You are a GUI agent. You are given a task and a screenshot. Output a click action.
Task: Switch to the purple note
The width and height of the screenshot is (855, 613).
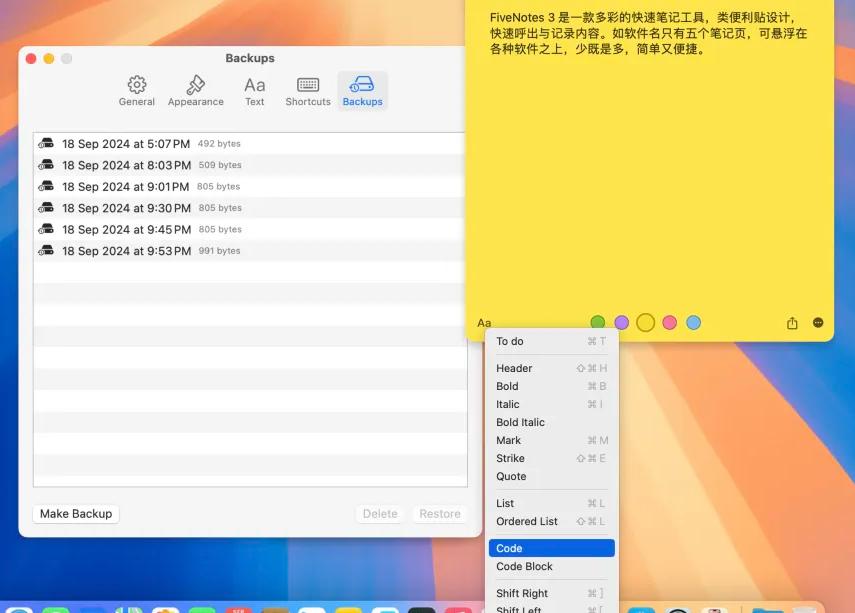[622, 322]
